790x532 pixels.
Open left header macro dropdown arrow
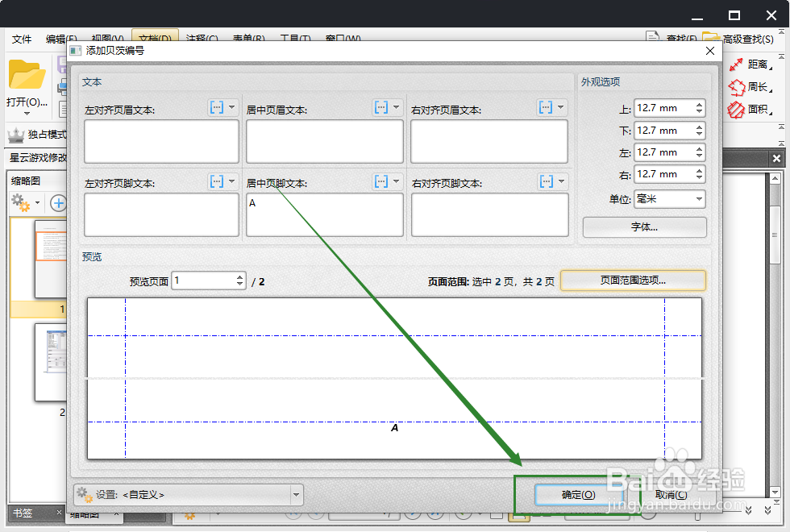(232, 107)
